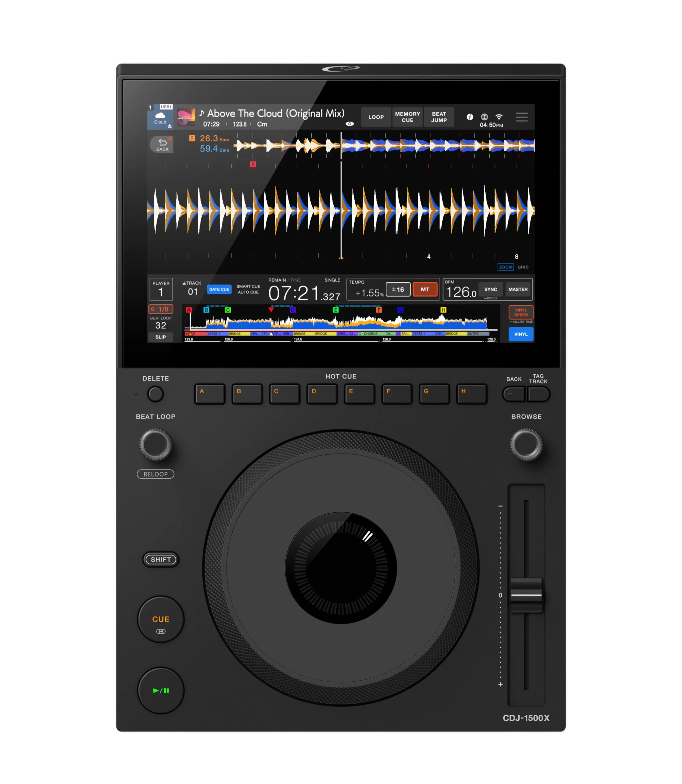Viewport: 682px width, 784px height.
Task: Trigger hardware HOT CUE E pad
Action: (x=359, y=394)
